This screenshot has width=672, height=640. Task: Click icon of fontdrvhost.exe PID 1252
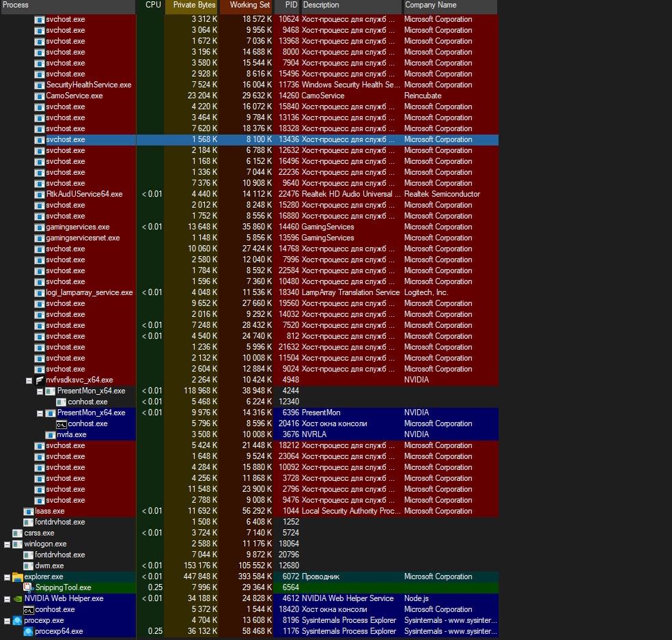pyautogui.click(x=29, y=523)
